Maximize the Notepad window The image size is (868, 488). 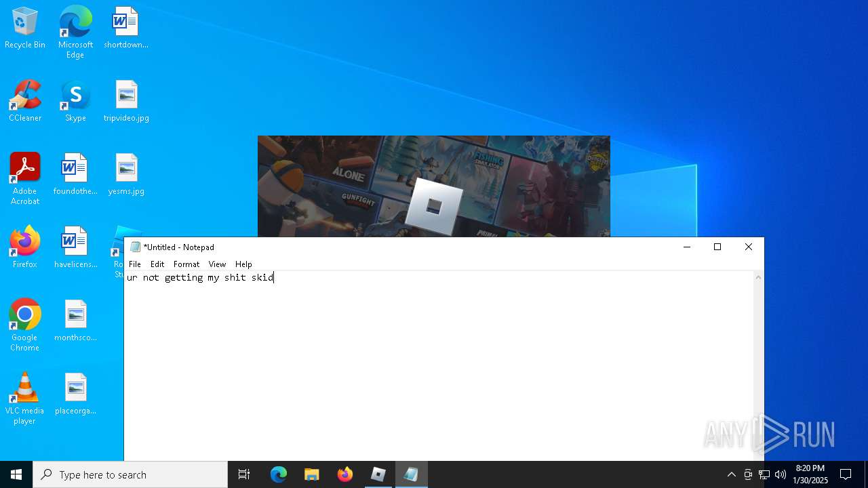point(717,247)
